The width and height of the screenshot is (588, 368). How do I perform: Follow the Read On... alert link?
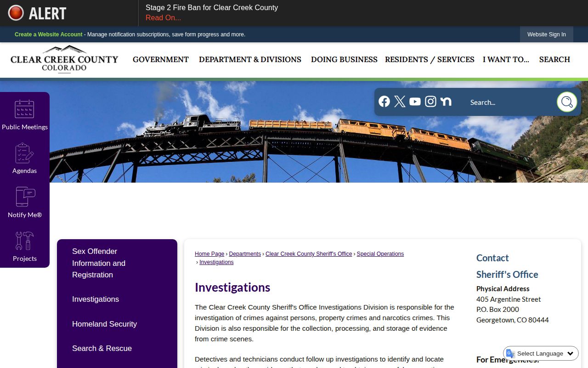tap(163, 18)
